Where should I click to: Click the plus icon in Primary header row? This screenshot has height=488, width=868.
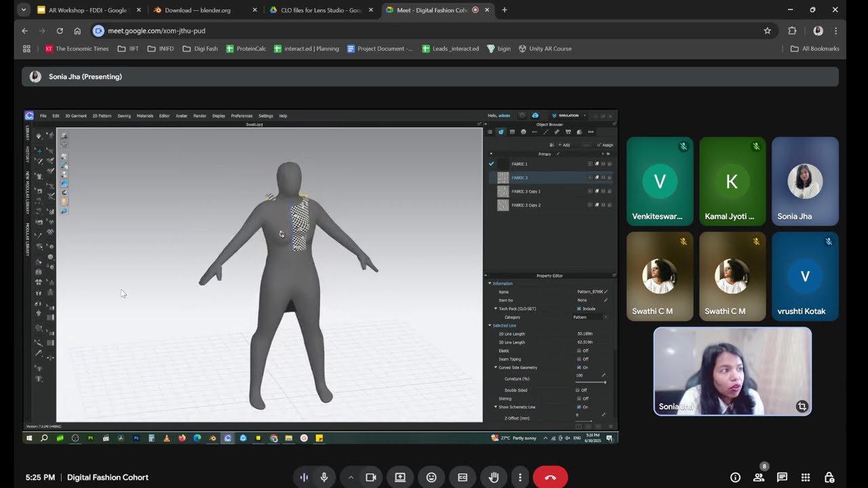pos(602,154)
